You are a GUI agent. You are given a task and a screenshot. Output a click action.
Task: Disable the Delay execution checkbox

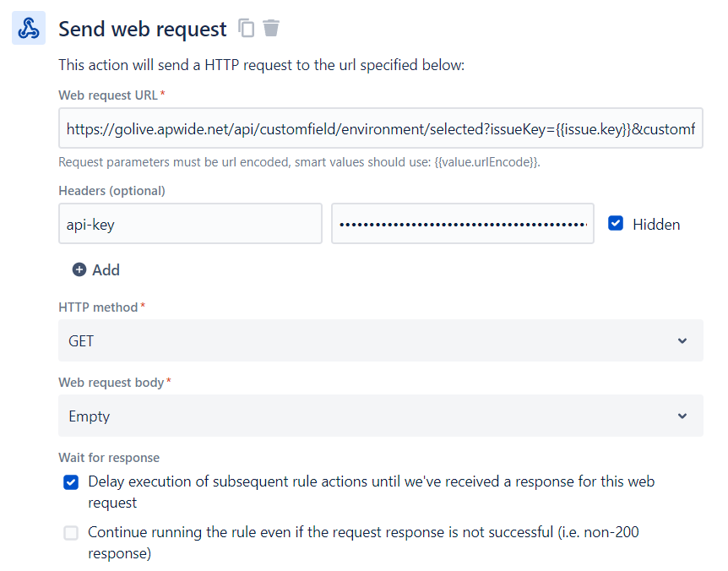point(71,482)
